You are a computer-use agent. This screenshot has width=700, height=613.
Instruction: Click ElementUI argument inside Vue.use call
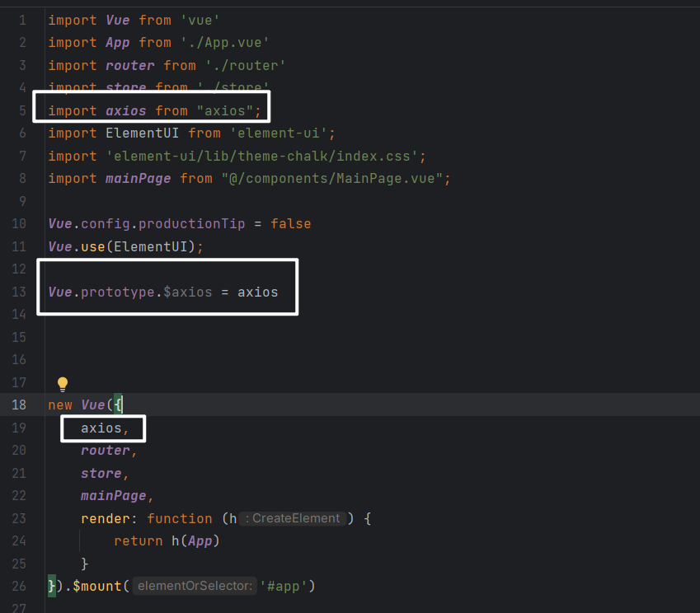click(x=150, y=246)
